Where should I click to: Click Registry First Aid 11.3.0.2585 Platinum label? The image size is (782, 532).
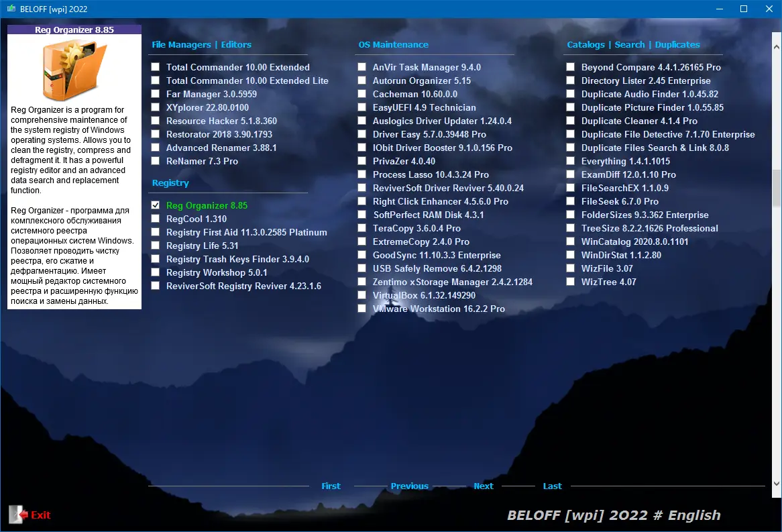[x=246, y=232]
